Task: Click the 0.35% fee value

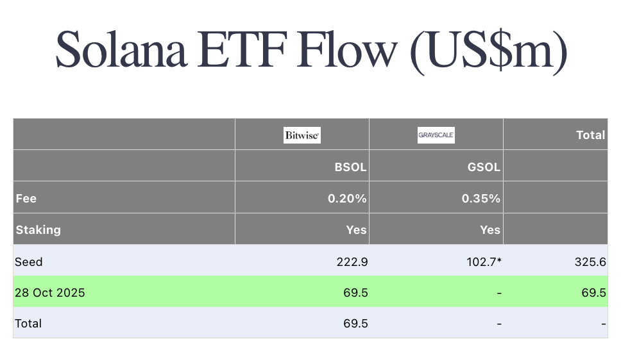Action: click(x=481, y=199)
